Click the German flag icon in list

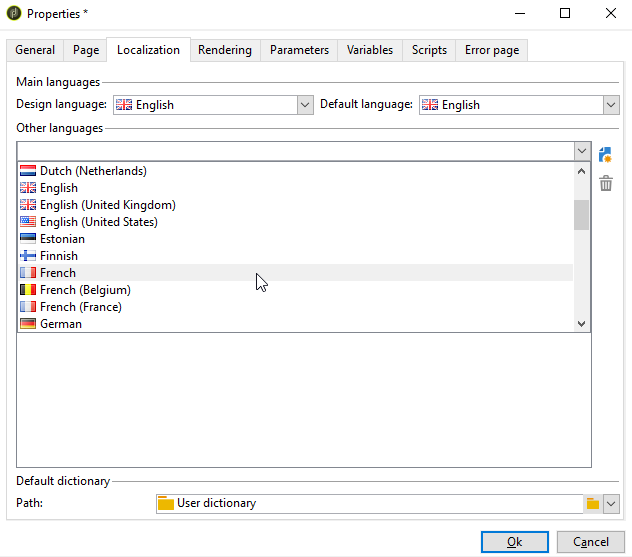28,324
